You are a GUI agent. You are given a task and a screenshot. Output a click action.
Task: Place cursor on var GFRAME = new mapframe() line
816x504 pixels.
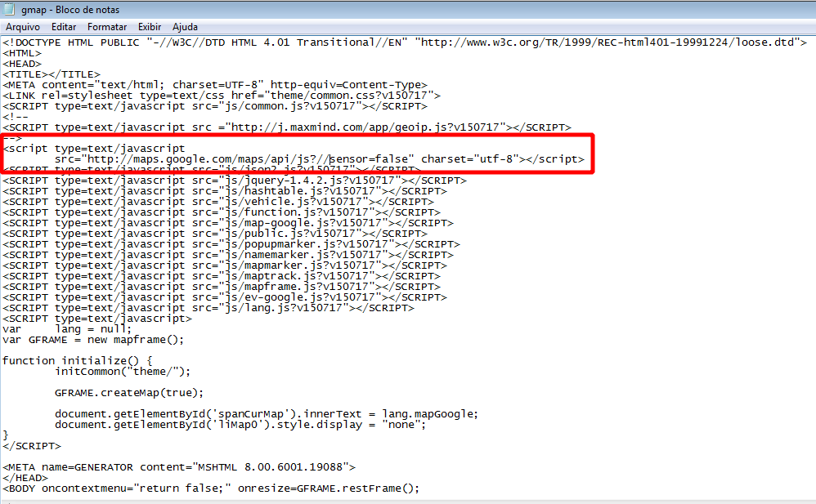(93, 340)
